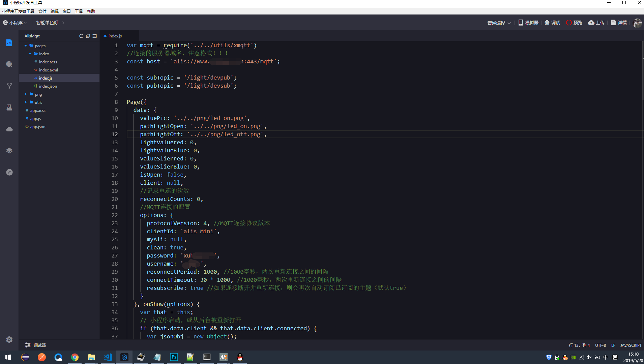
Task: Open the 调试器 debugger panel
Action: pos(35,345)
